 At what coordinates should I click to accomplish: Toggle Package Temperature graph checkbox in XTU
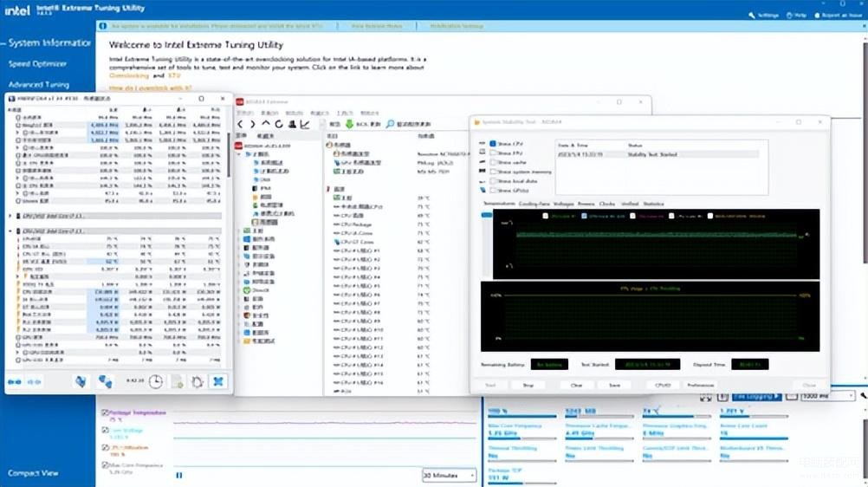(x=105, y=412)
